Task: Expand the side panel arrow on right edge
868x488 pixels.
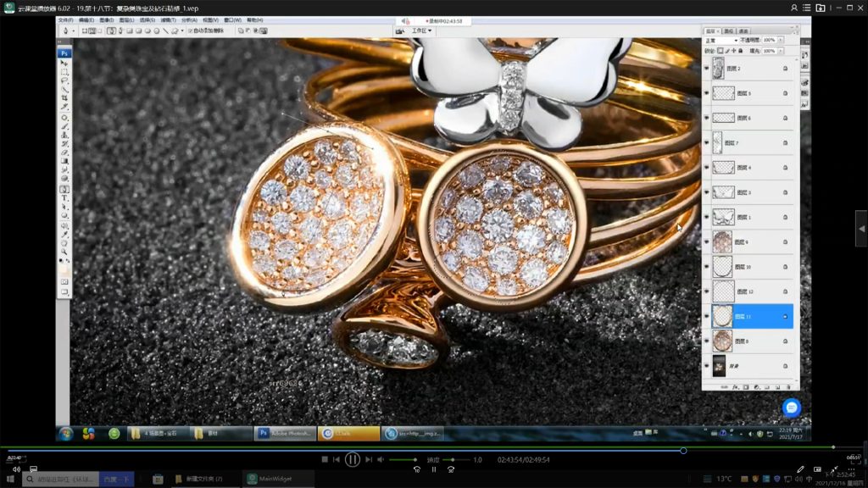Action: point(861,229)
